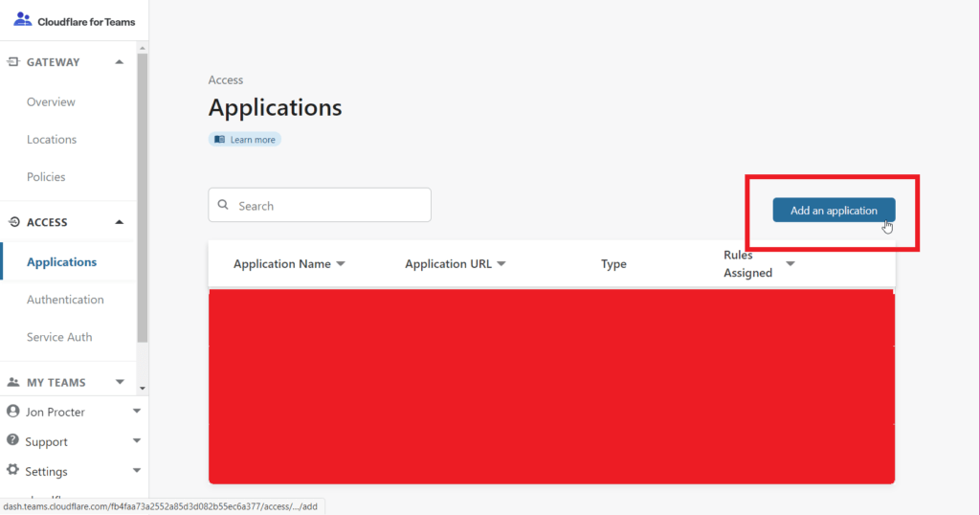Screen dimensions: 980x515
Task: Click the Cloudflare for Teams logo icon
Action: (x=23, y=19)
